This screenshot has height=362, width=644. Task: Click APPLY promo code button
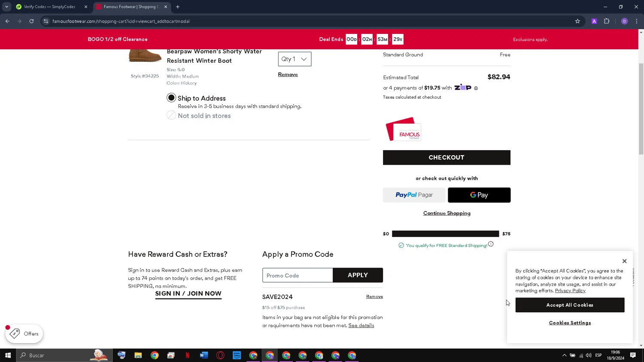[x=358, y=275]
